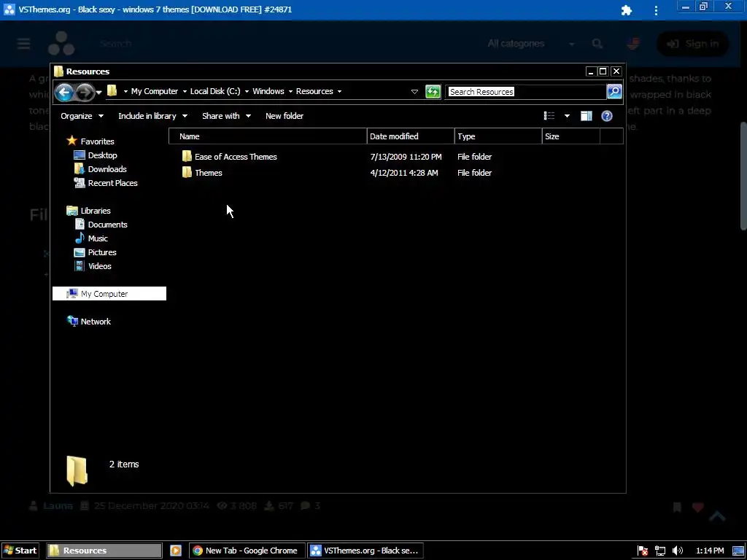
Task: Click Local Disk (C:) in the breadcrumb
Action: coord(215,91)
